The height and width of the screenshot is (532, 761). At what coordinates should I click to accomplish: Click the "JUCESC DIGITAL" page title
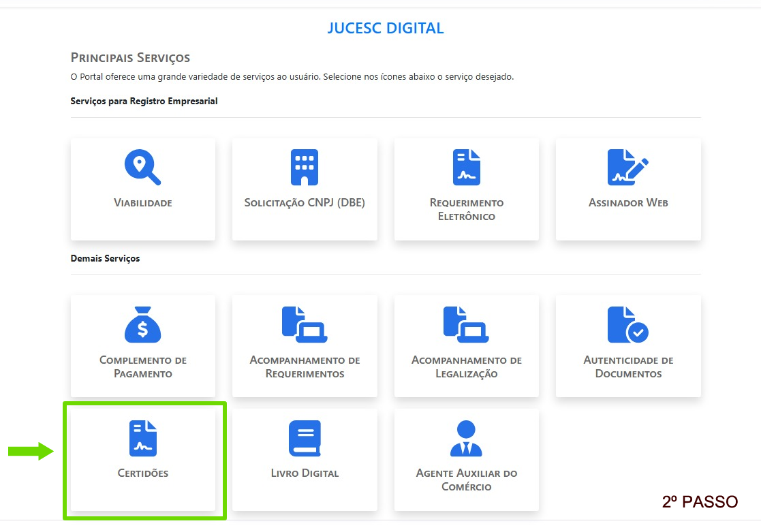(385, 29)
